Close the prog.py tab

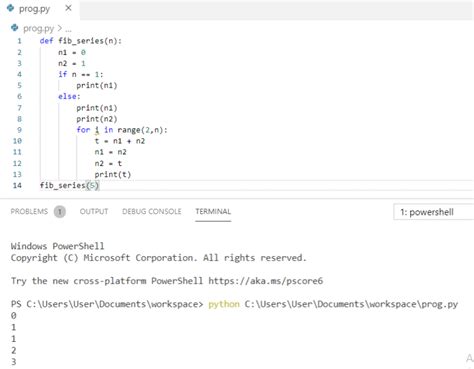click(x=68, y=8)
